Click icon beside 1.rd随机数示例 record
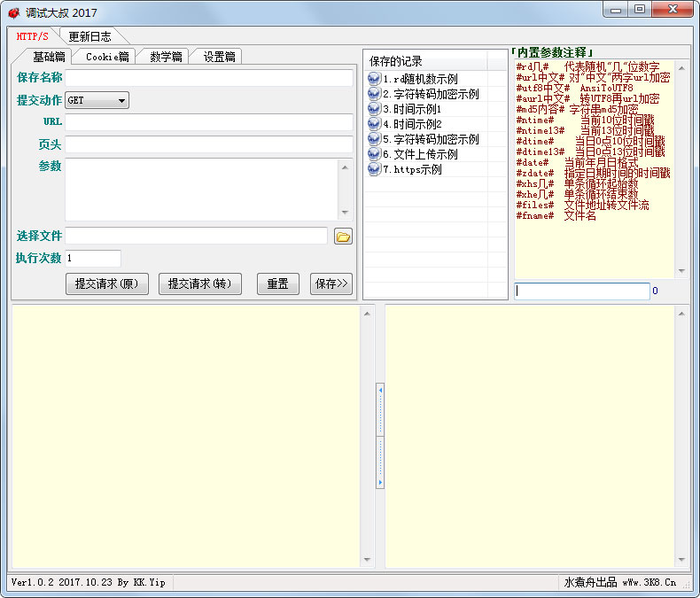700x598 pixels. [374, 79]
